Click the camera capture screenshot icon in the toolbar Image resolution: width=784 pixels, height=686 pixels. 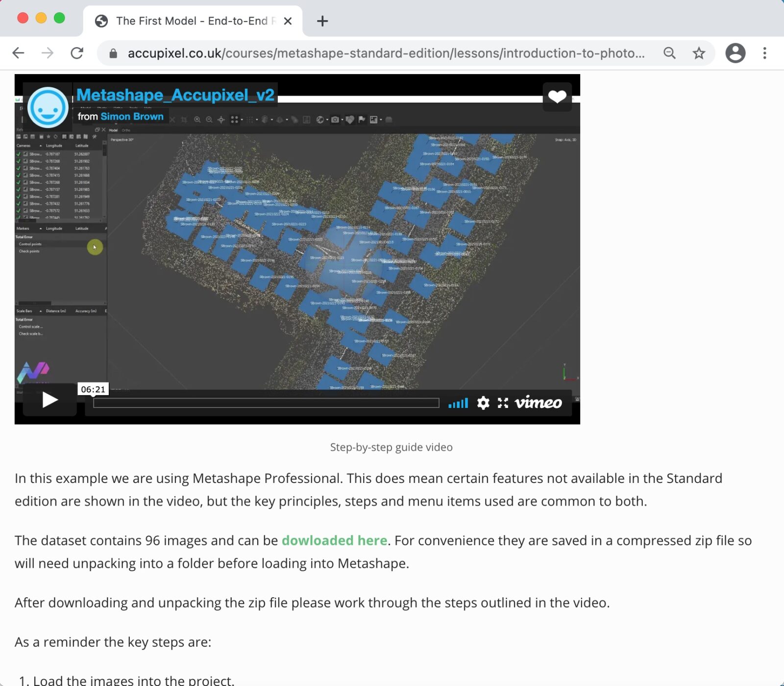pos(335,119)
